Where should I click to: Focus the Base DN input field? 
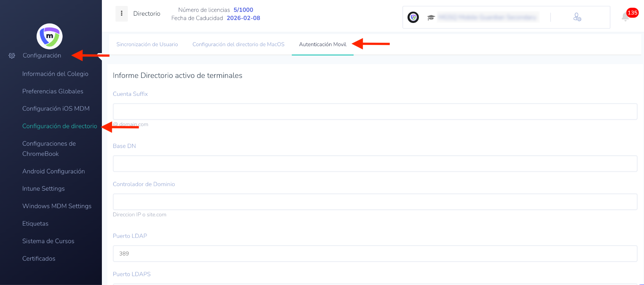pos(375,164)
